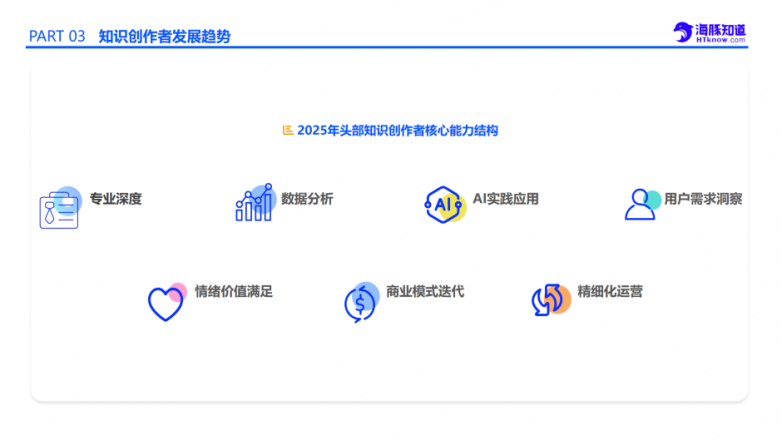Click the small orange chart icon before 2025年

click(x=288, y=130)
